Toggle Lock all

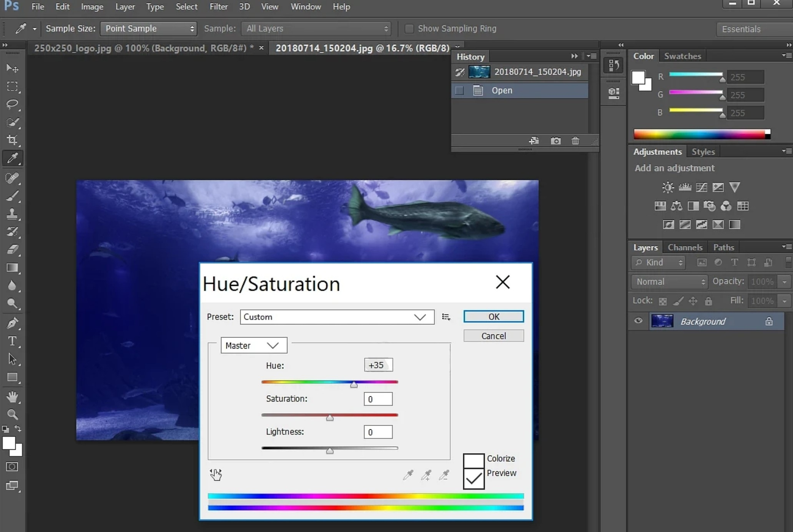(708, 301)
